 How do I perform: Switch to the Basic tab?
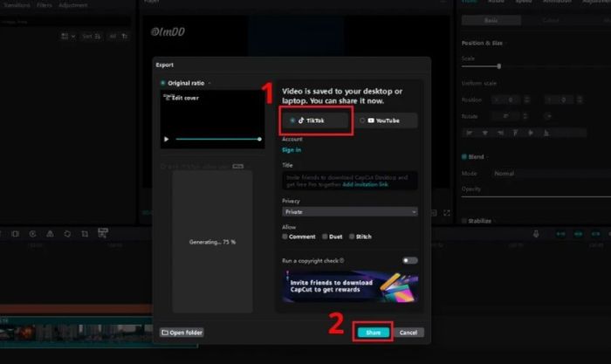pyautogui.click(x=491, y=20)
